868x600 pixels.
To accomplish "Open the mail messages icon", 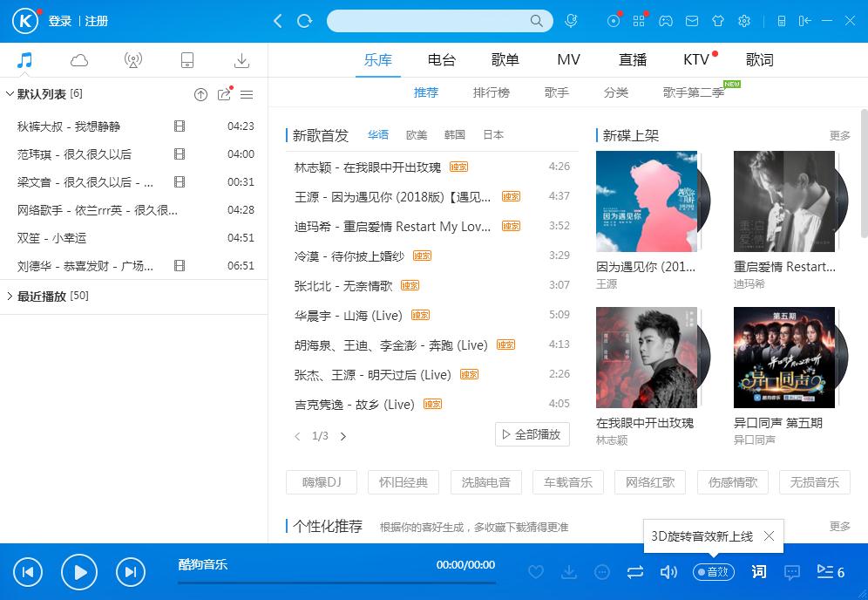I will (692, 21).
